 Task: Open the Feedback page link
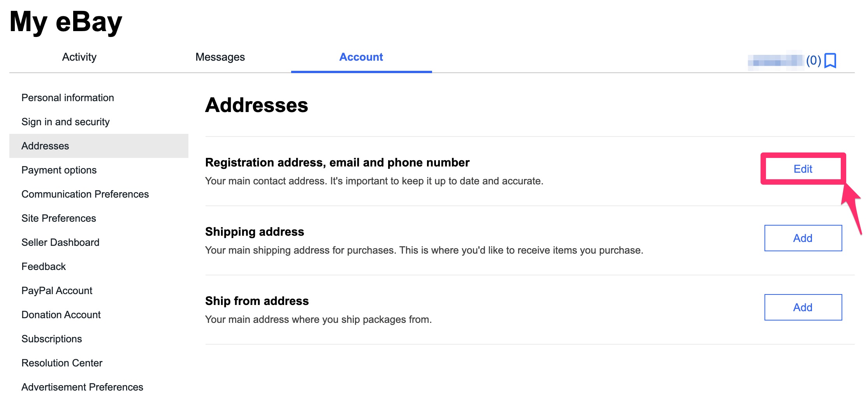[44, 266]
